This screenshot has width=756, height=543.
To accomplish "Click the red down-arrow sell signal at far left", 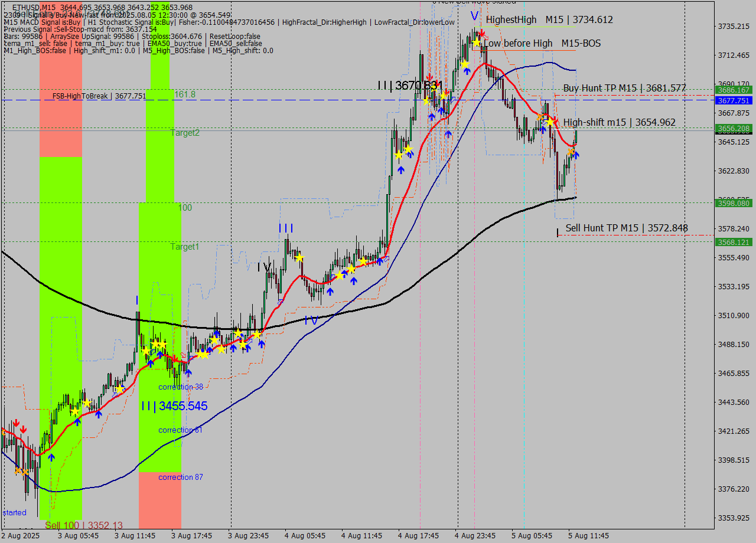I will (17, 423).
